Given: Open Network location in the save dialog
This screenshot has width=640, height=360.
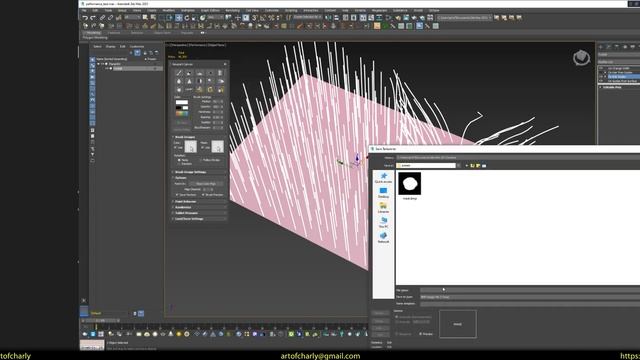Looking at the screenshot, I should pyautogui.click(x=383, y=238).
